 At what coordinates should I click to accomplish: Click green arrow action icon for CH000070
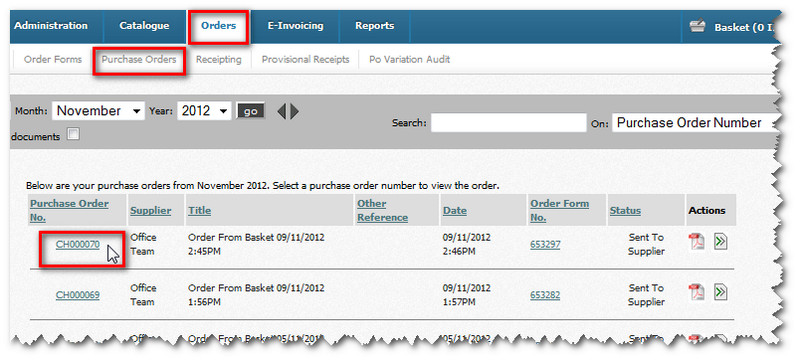[720, 242]
